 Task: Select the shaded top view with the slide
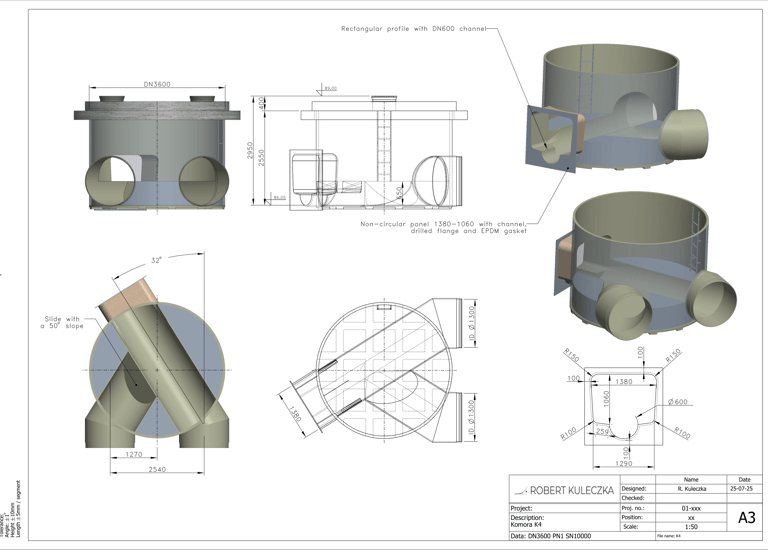pos(157,362)
